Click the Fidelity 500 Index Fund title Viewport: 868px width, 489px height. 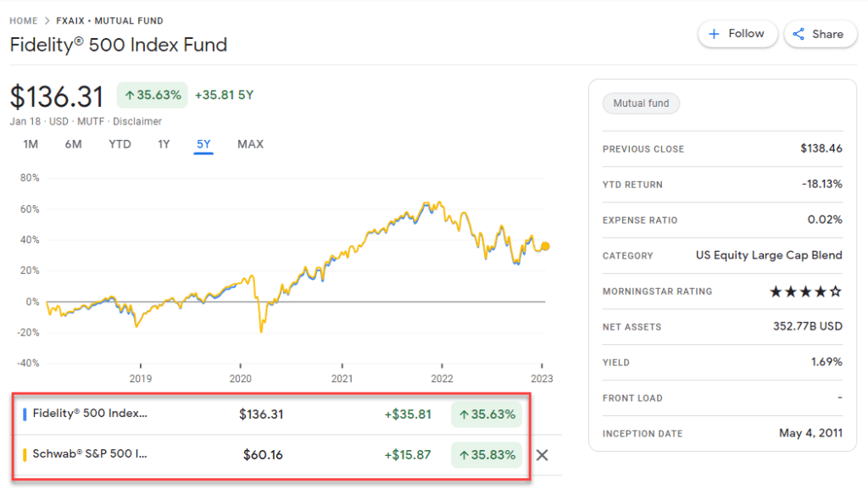[119, 45]
